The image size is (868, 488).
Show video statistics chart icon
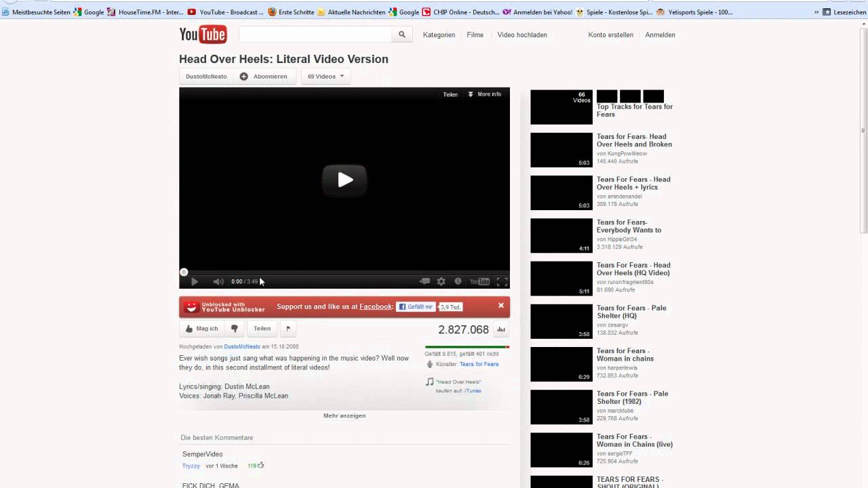coord(501,330)
